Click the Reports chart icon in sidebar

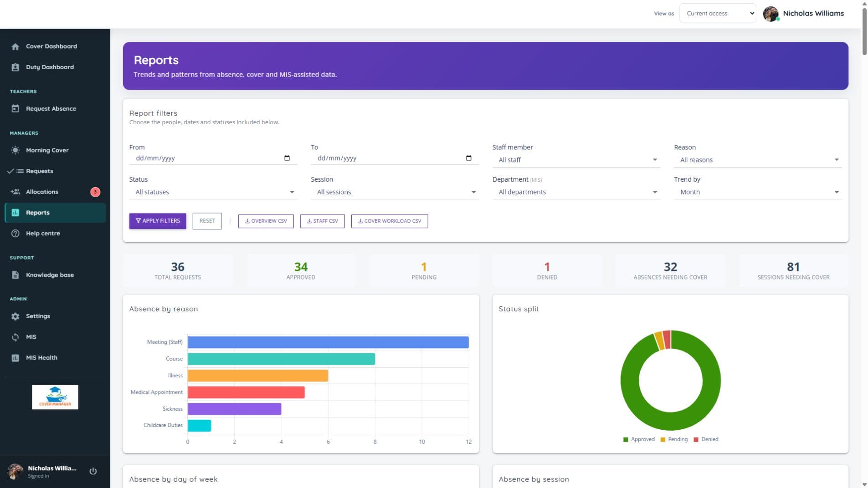[15, 213]
